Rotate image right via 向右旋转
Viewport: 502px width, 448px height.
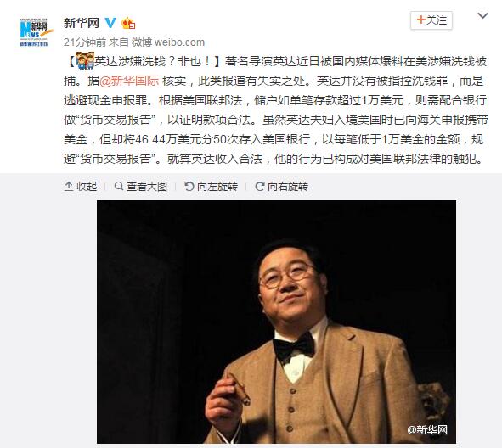(287, 186)
